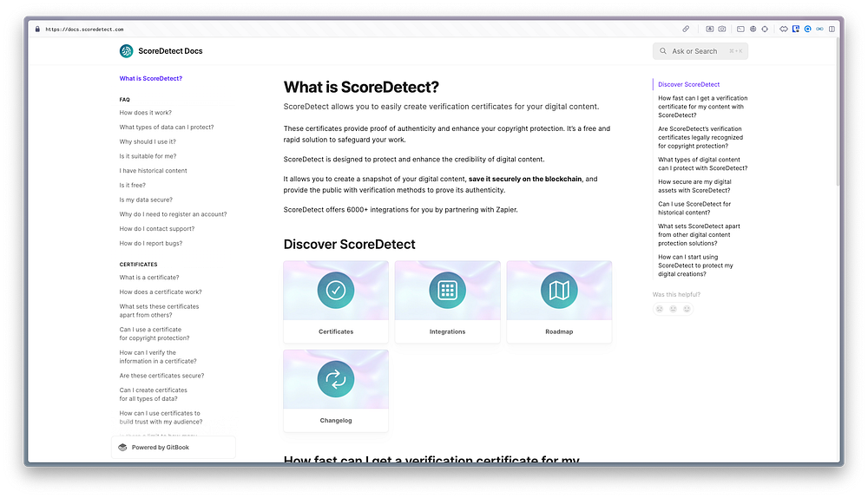Open 'What is a certificate?' page
868x498 pixels.
tap(149, 278)
